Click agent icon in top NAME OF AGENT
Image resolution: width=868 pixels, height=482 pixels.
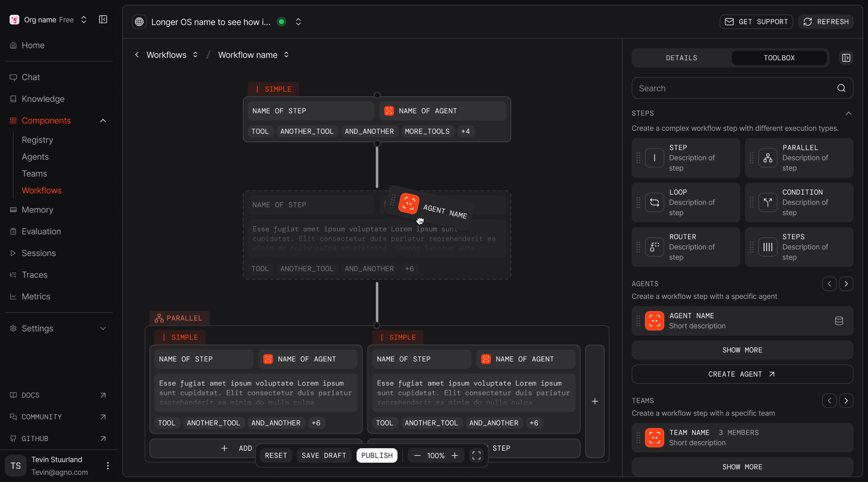click(389, 111)
